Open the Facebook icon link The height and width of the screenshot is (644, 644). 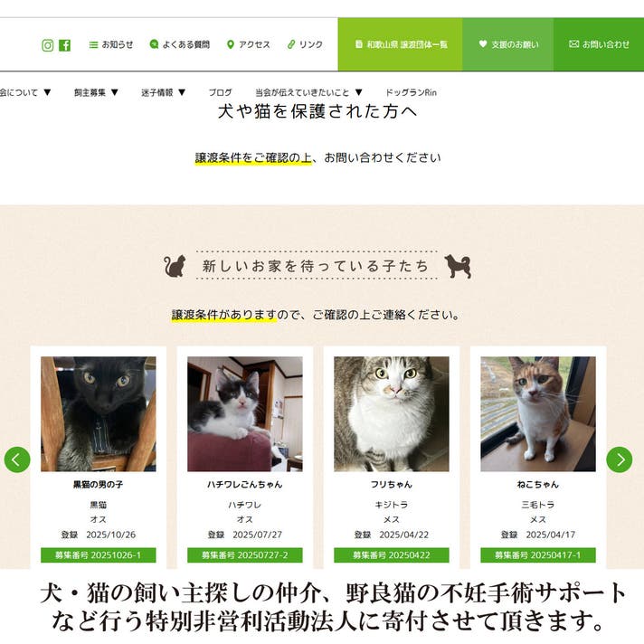[x=64, y=45]
